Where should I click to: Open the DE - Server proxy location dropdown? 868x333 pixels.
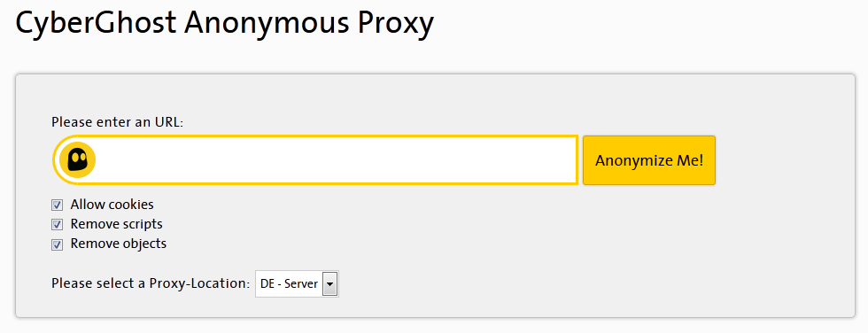[297, 284]
